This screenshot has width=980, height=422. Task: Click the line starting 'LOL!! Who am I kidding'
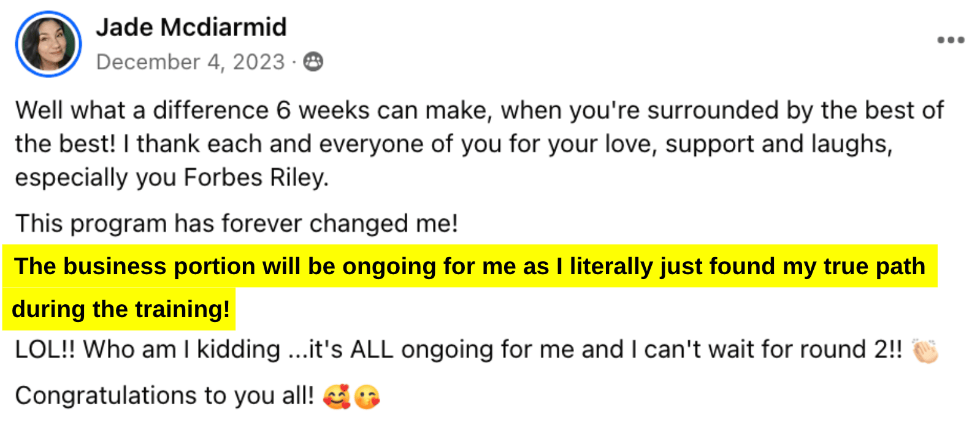pos(459,350)
